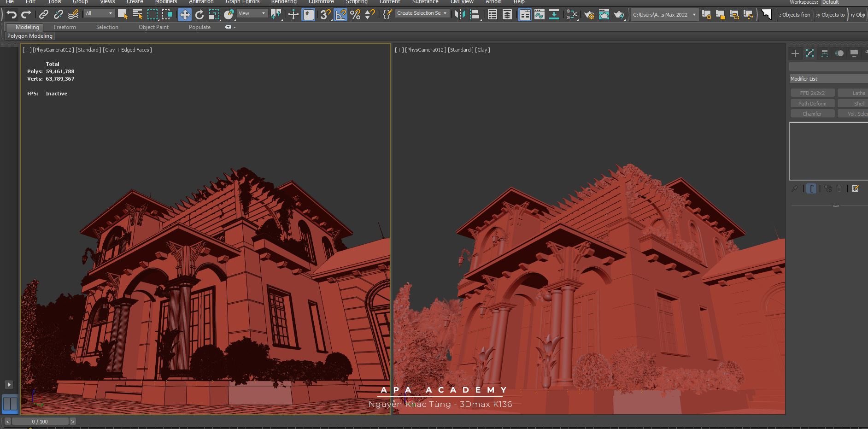Viewport: 868px width, 429px height.
Task: Toggle Show End Result in modifier stack
Action: [811, 188]
